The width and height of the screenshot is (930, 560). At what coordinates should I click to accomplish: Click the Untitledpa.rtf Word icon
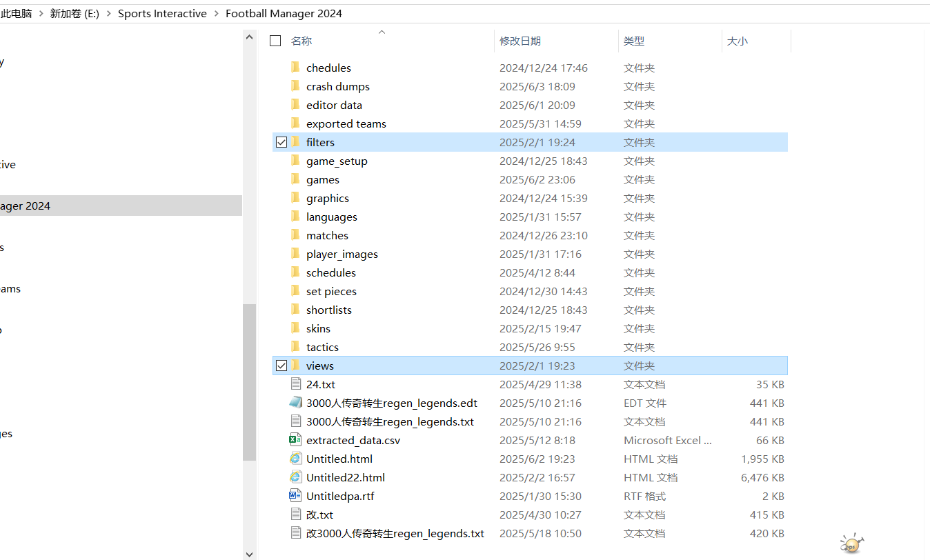[x=295, y=496]
